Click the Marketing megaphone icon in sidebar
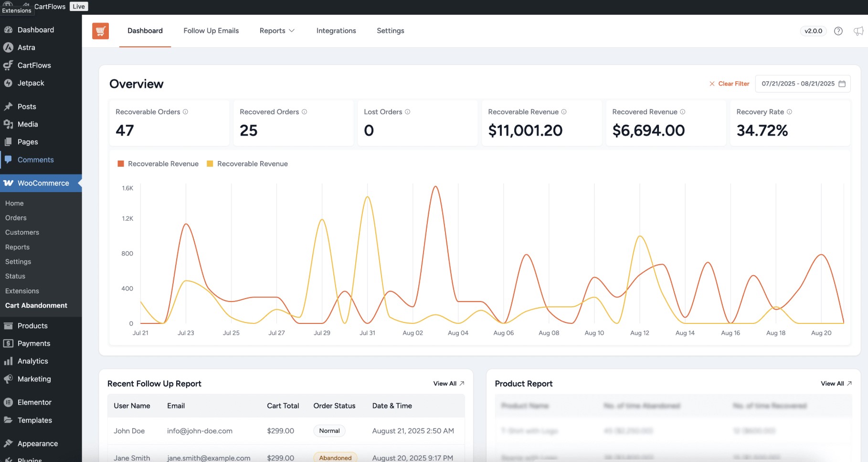The image size is (868, 462). (x=9, y=379)
